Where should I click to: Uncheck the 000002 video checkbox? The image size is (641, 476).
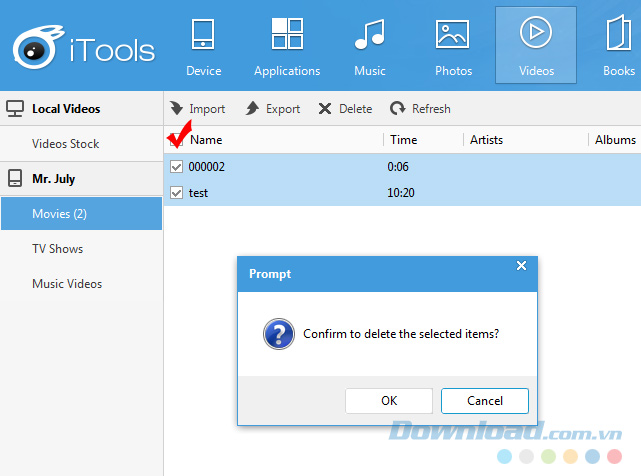click(176, 167)
